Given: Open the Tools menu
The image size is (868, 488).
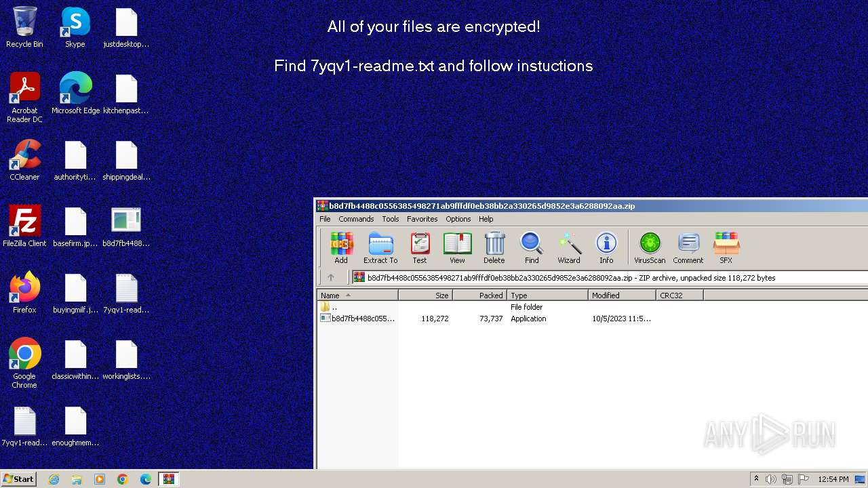Looking at the screenshot, I should click(391, 219).
